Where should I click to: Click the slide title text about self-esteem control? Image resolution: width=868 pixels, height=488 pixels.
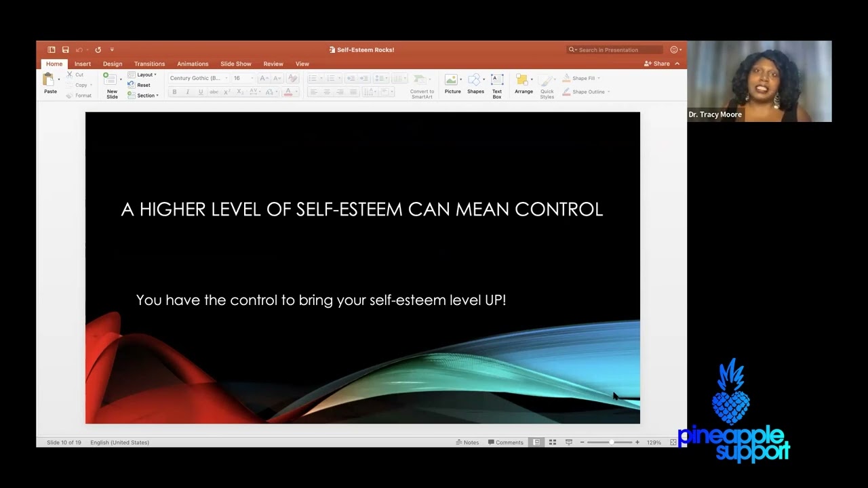tap(362, 209)
